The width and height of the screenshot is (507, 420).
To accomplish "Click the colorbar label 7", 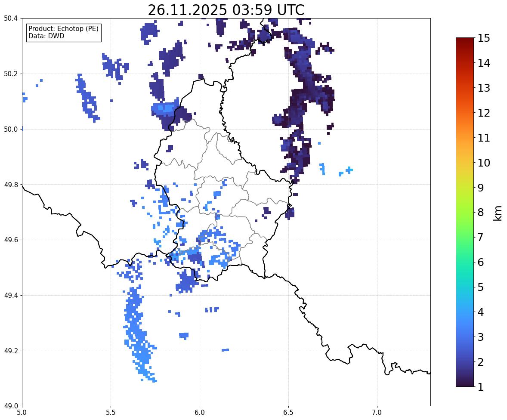I will click(480, 237).
